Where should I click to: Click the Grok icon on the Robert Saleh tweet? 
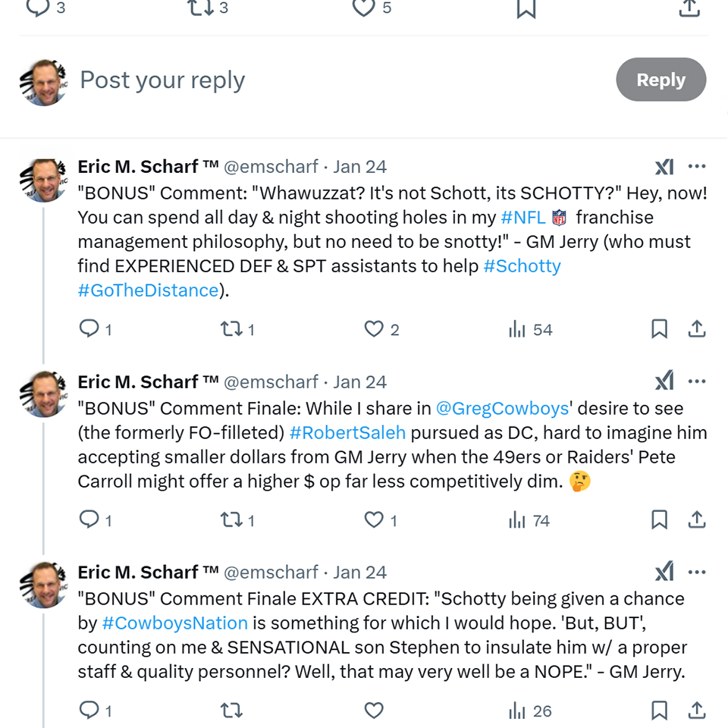point(664,381)
